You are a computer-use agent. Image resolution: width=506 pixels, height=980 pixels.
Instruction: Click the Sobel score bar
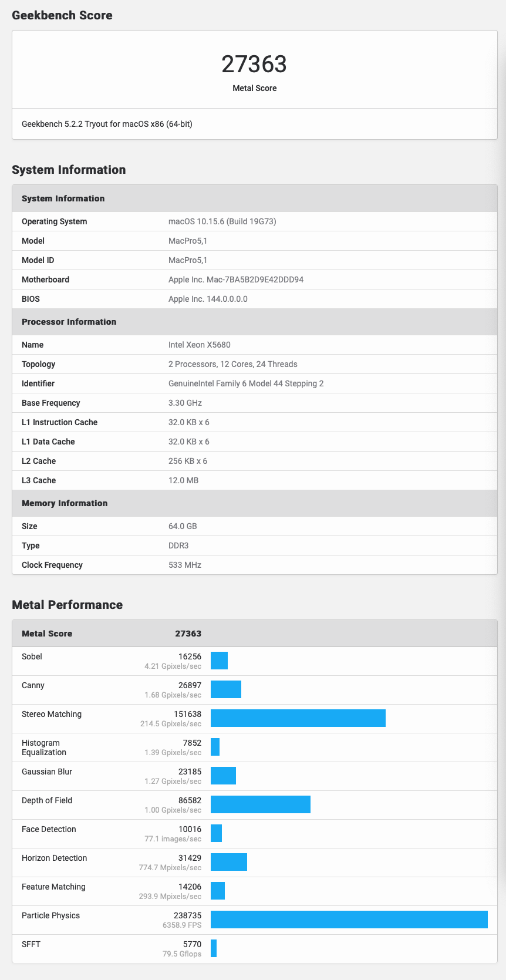tap(219, 661)
